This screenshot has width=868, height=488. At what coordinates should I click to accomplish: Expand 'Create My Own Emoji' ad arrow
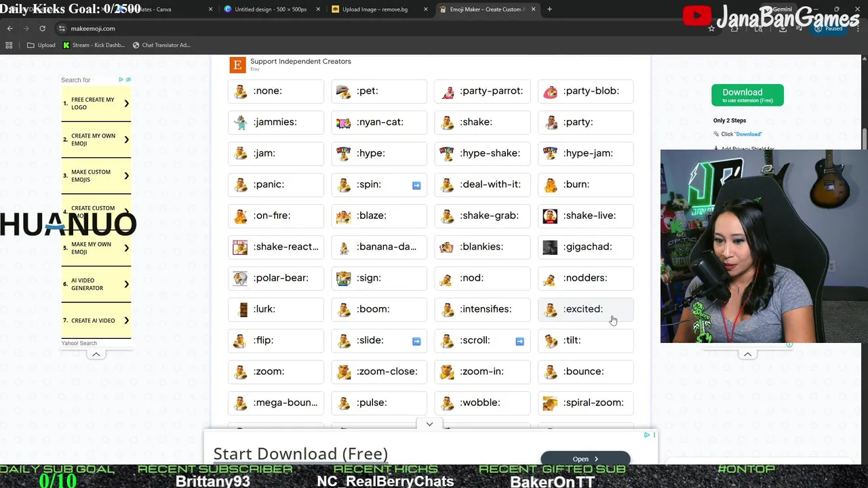point(126,140)
